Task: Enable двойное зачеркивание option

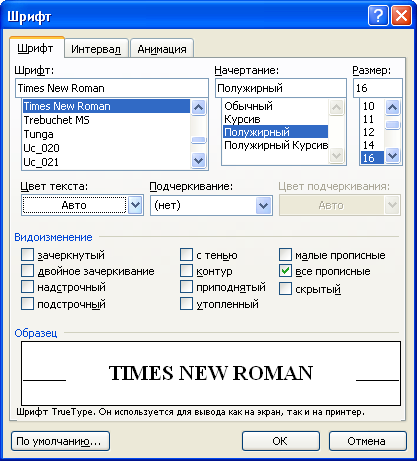Action: 27,270
